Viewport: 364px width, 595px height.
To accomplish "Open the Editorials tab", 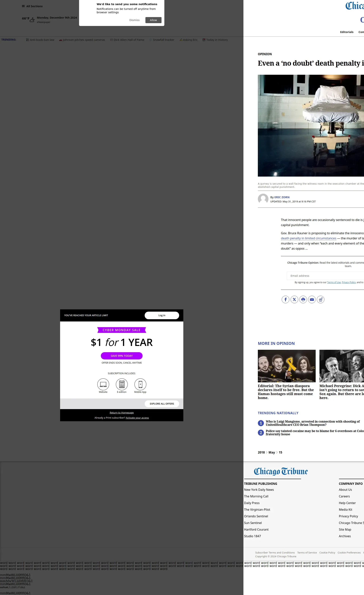I will click(347, 32).
